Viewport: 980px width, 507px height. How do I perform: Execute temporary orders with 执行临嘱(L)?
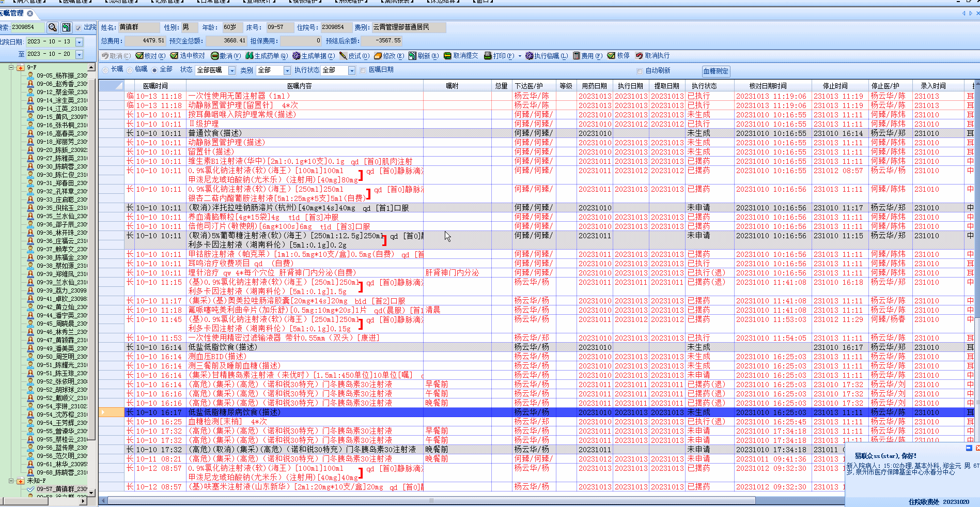pyautogui.click(x=547, y=56)
